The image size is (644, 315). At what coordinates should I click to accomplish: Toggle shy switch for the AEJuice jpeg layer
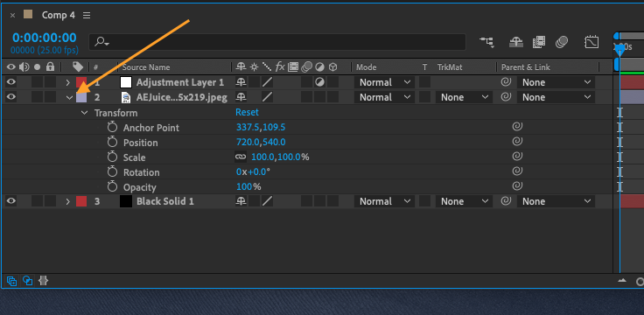241,97
